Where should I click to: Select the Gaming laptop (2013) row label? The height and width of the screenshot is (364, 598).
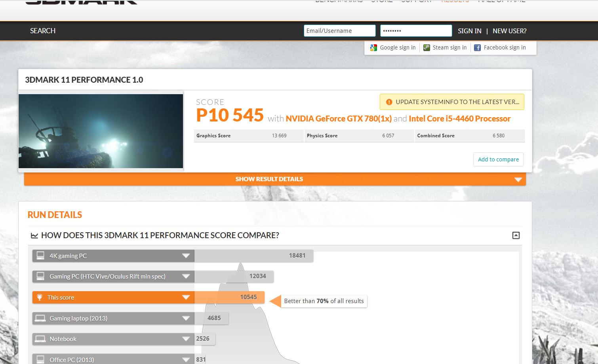pyautogui.click(x=78, y=318)
